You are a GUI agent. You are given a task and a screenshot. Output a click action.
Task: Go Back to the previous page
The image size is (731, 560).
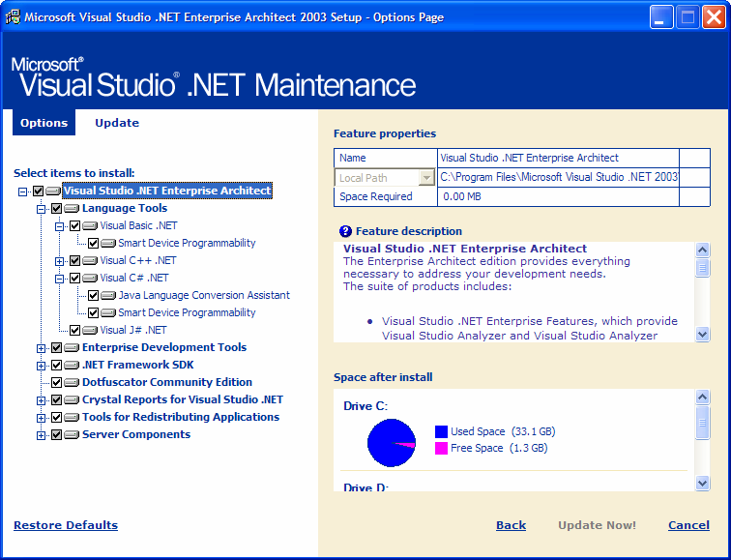pyautogui.click(x=511, y=525)
